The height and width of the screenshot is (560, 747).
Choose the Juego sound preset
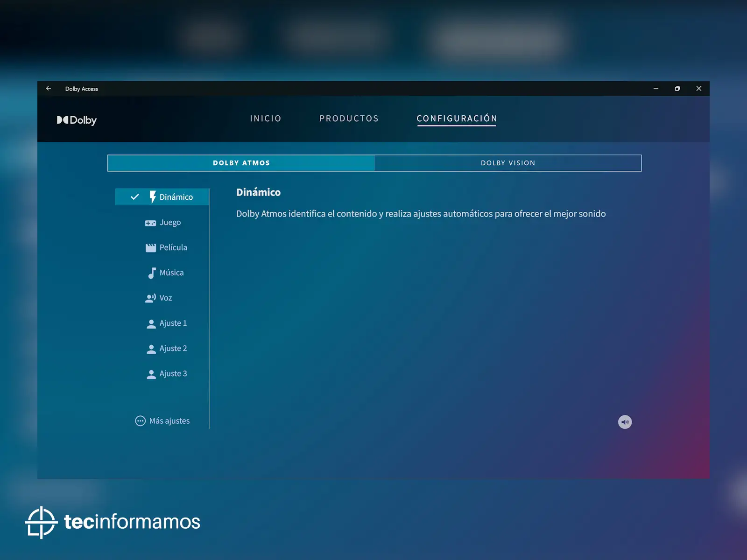pyautogui.click(x=162, y=223)
